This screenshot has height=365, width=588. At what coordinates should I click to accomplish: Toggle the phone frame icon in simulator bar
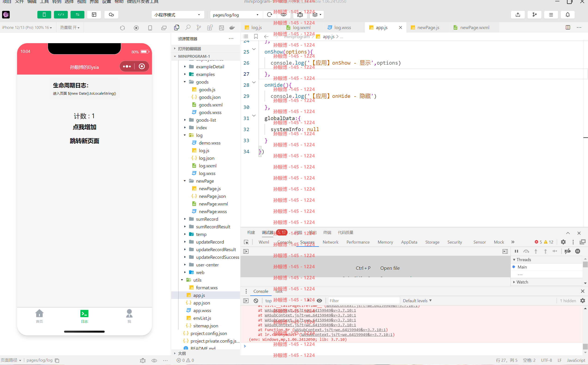(x=150, y=28)
